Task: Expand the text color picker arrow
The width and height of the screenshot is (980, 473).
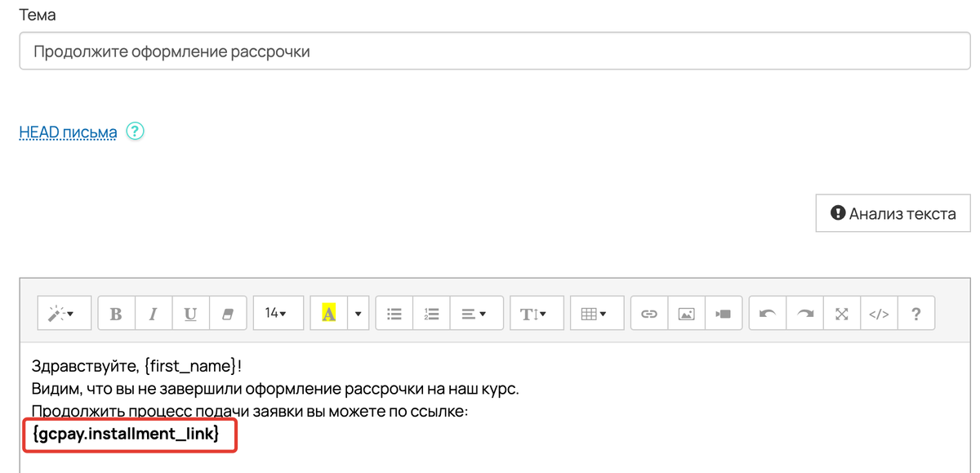Action: [358, 313]
